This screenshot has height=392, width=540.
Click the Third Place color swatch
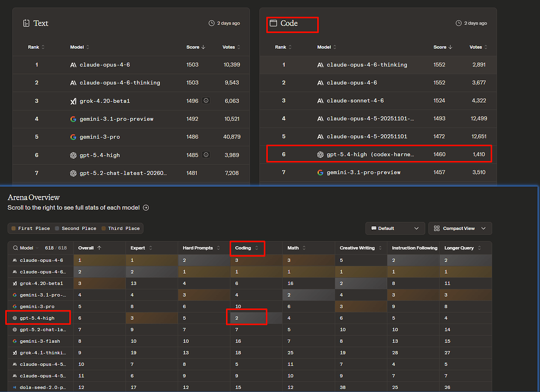tap(104, 228)
